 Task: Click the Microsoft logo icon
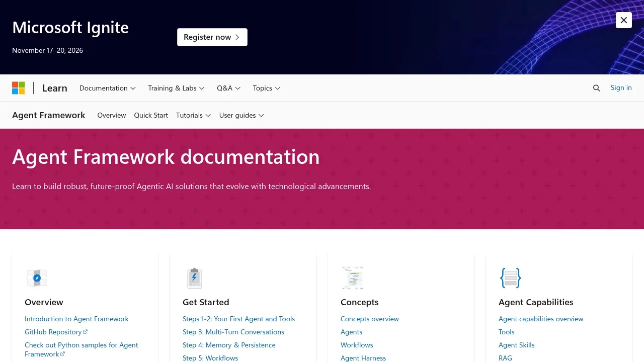(19, 88)
